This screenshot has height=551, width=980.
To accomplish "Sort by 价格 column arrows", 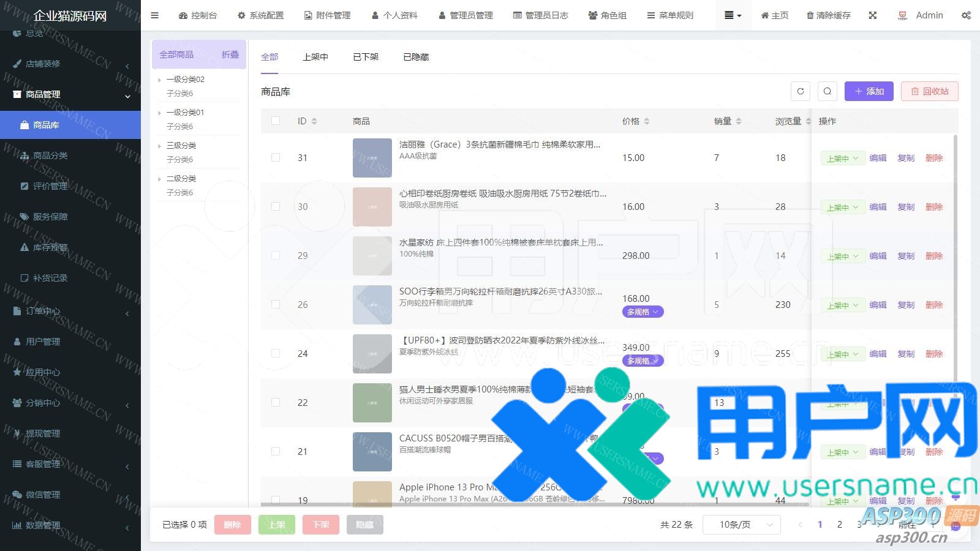I will click(x=647, y=121).
